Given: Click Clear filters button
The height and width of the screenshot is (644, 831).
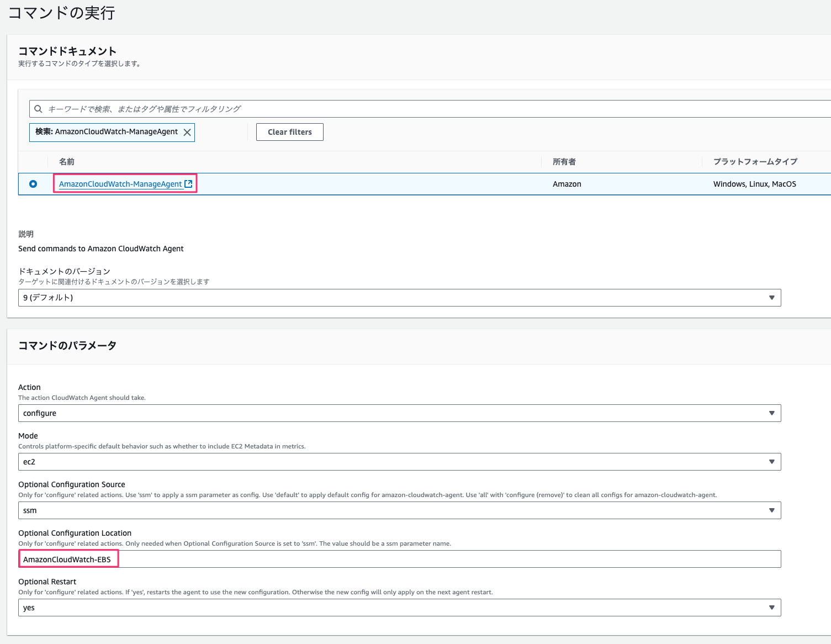Looking at the screenshot, I should [x=290, y=132].
